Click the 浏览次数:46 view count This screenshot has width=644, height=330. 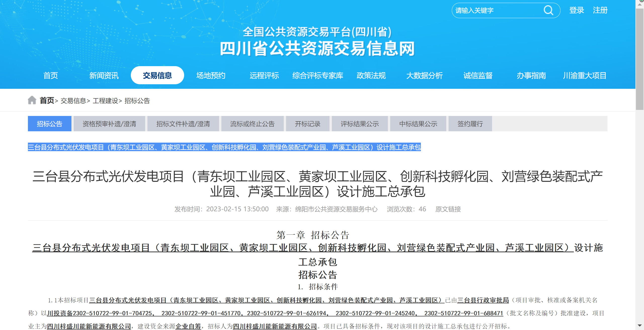coord(406,209)
